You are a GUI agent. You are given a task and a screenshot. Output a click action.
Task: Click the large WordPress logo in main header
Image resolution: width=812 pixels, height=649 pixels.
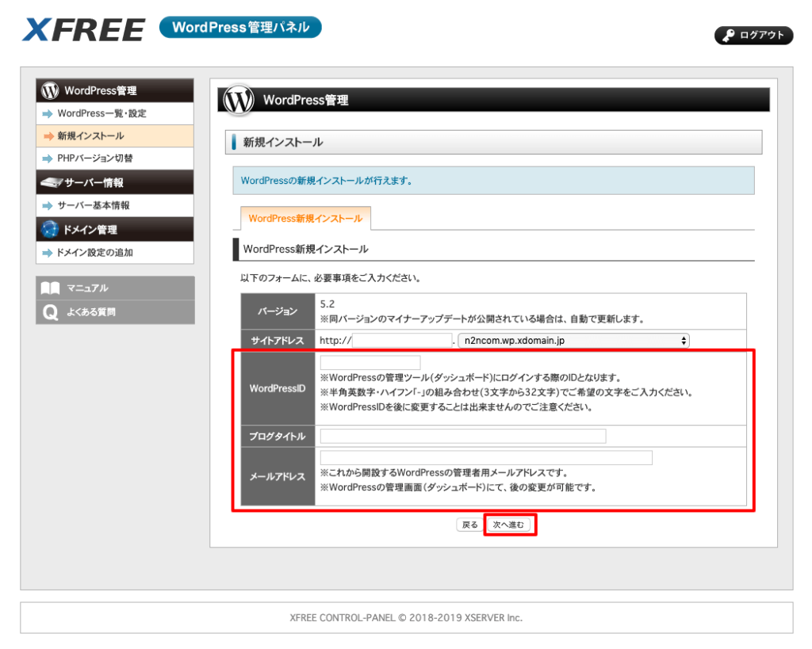238,99
